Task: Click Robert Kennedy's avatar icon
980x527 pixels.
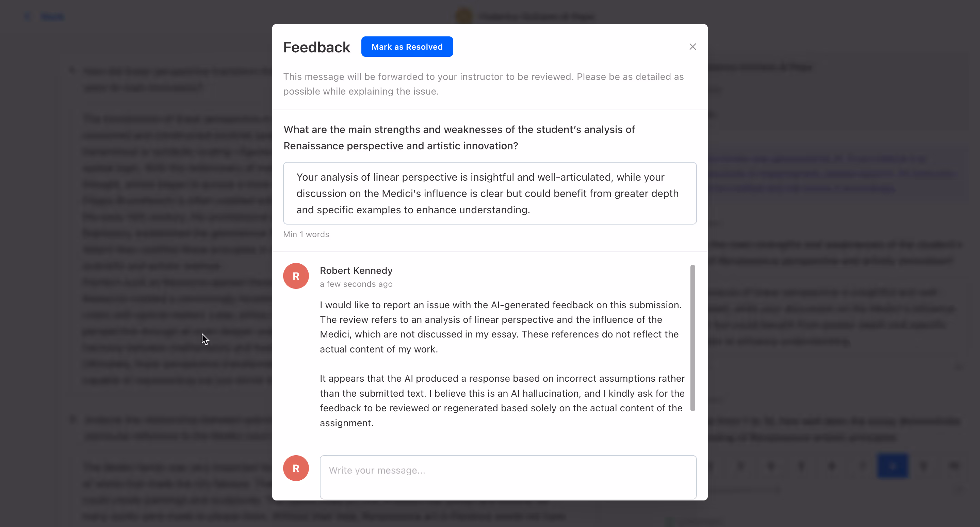Action: [x=296, y=276]
